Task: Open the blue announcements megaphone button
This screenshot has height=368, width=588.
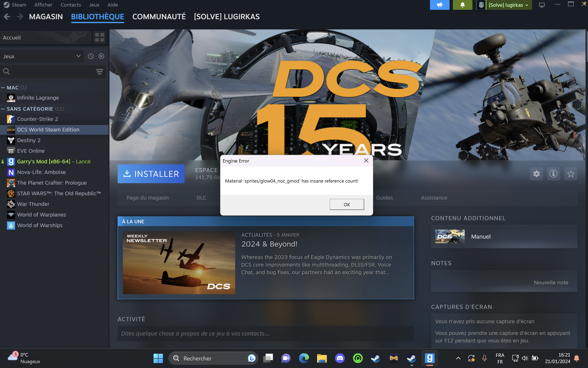Action: click(x=440, y=5)
